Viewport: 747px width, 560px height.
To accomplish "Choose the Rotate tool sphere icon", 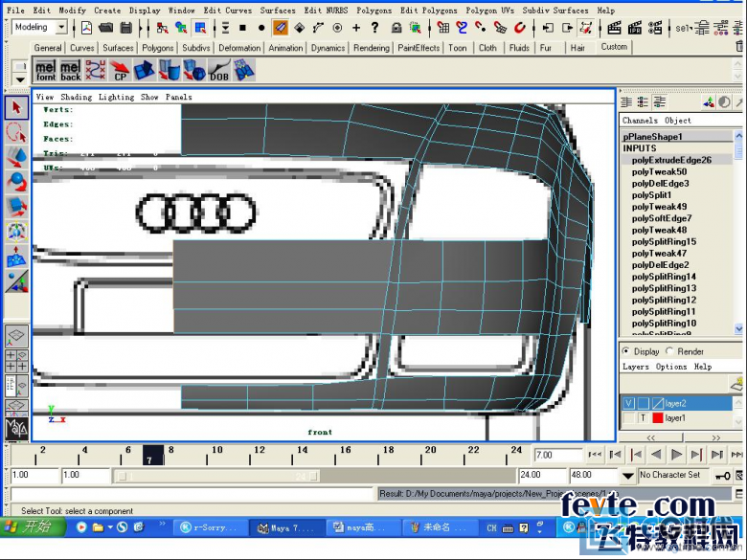I will (x=16, y=182).
